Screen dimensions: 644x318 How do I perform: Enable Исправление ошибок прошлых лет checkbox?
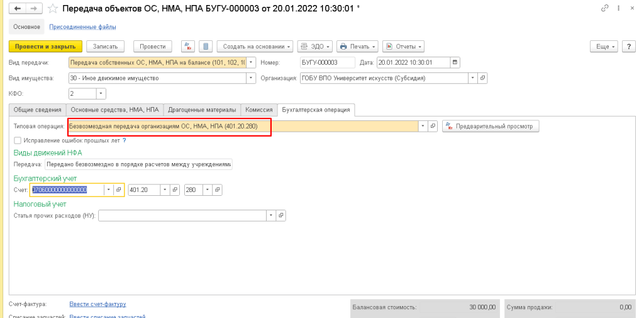18,140
